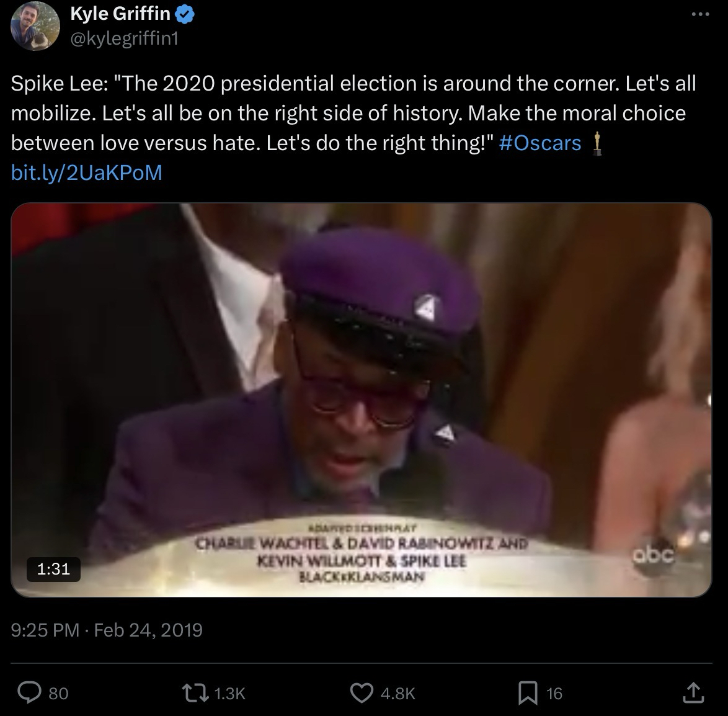This screenshot has width=728, height=716.
Task: Click the Feb 24, 2019 date
Action: (149, 630)
